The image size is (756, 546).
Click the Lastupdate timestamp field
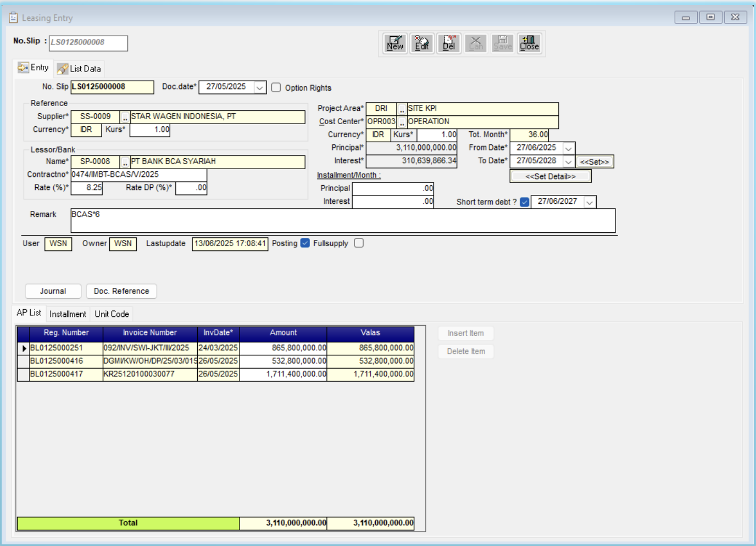pos(230,244)
